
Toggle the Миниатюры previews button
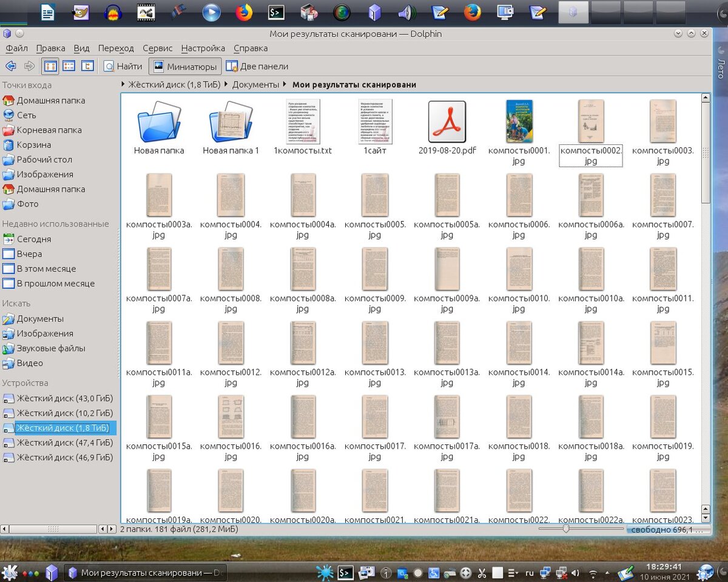pos(185,66)
